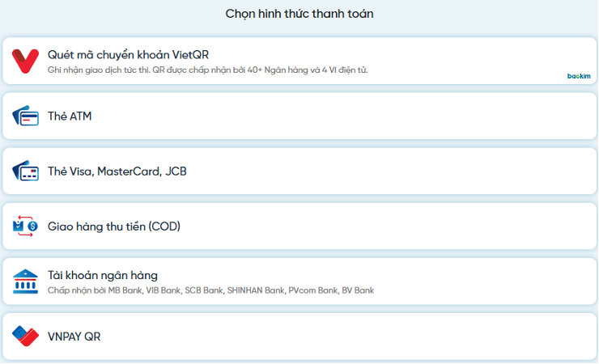The image size is (599, 364).
Task: Click the VietQR description about 40+ banks
Action: pyautogui.click(x=207, y=70)
